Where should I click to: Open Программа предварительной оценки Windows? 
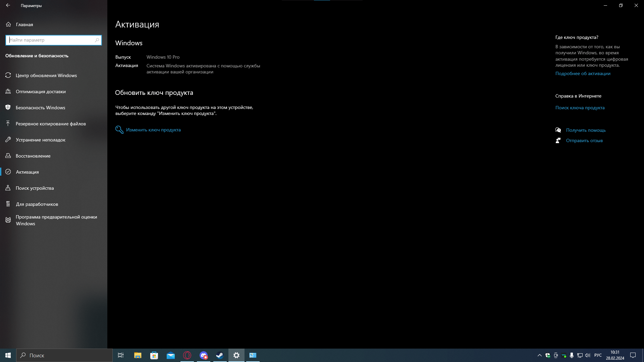tap(56, 220)
